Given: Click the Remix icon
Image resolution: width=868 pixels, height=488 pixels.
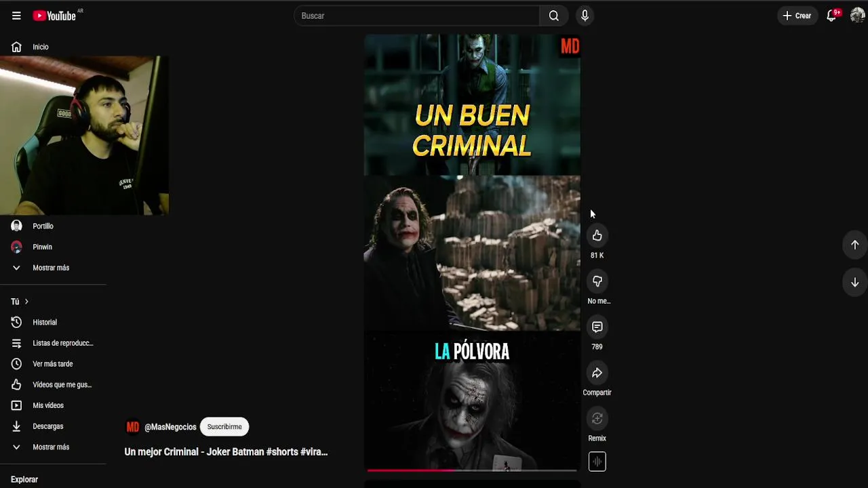Looking at the screenshot, I should 597,419.
